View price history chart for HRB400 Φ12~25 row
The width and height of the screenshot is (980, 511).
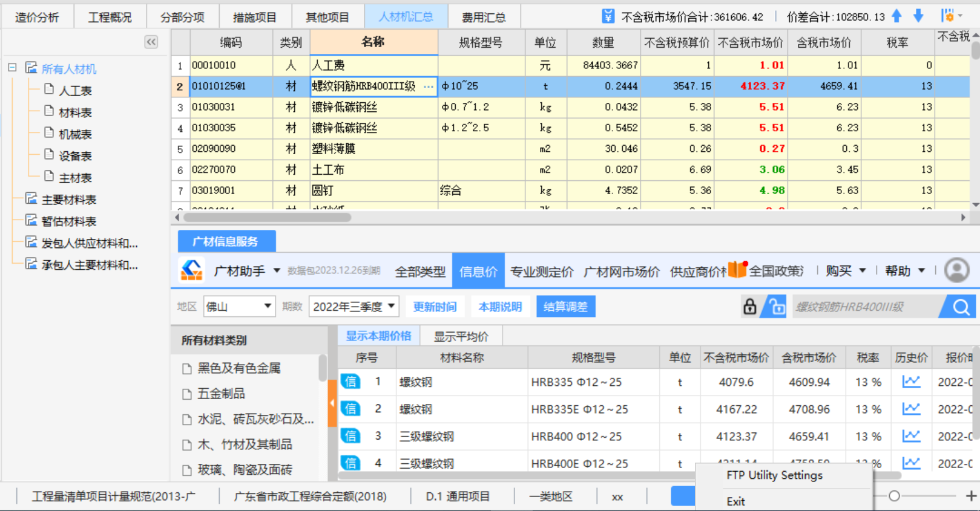coord(911,436)
